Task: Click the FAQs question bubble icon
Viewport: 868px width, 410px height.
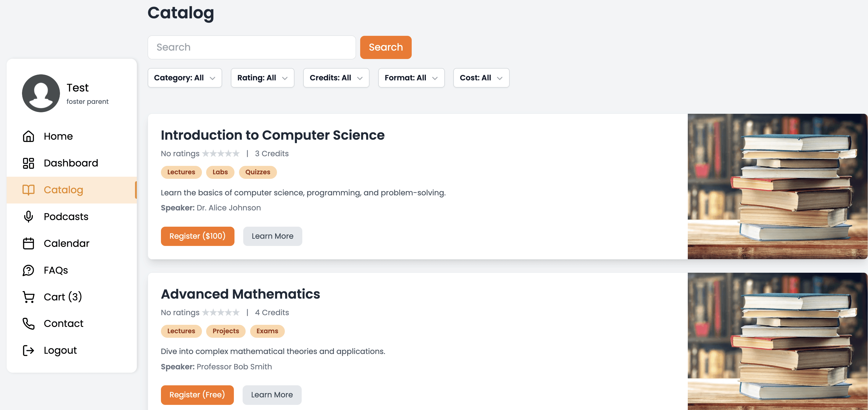Action: coord(29,270)
